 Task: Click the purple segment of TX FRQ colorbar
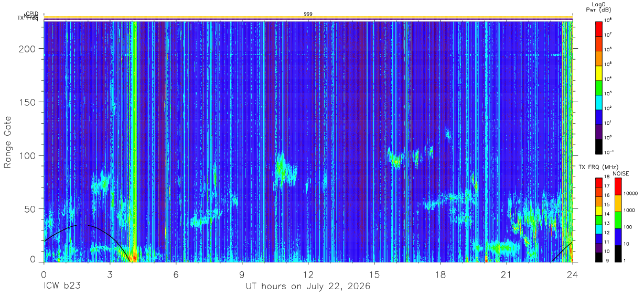(599, 247)
